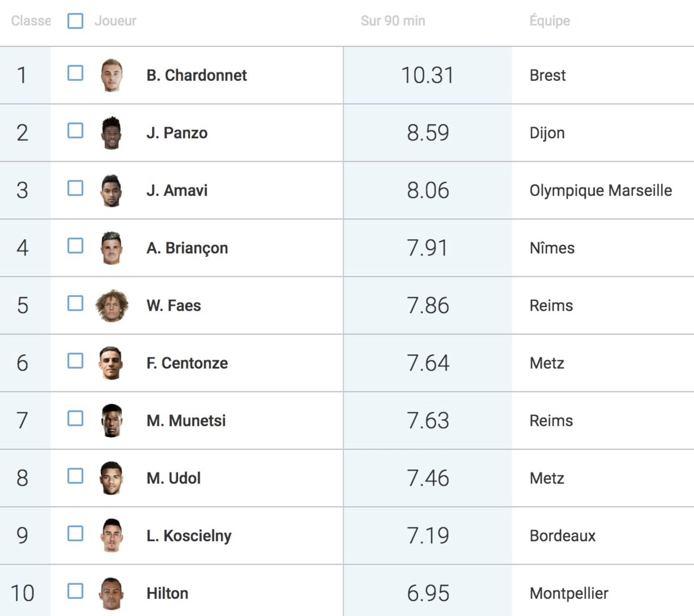Sort by the Équipe column header
This screenshot has height=616, width=694.
550,21
